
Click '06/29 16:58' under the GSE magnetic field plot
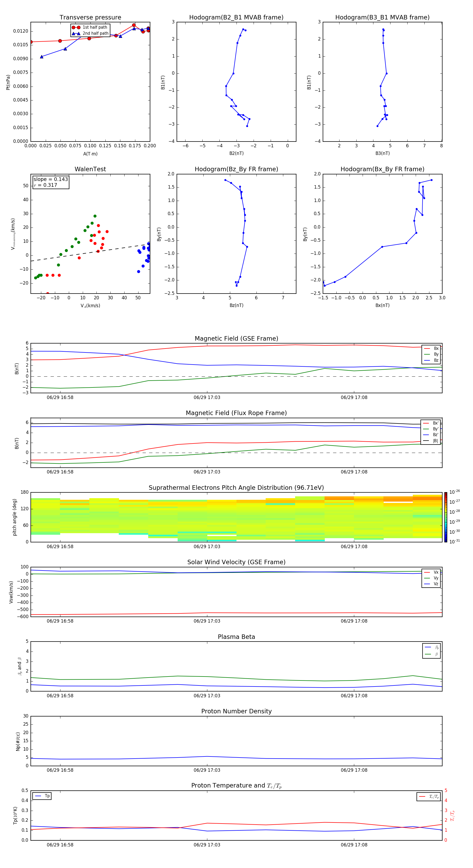pos(60,398)
